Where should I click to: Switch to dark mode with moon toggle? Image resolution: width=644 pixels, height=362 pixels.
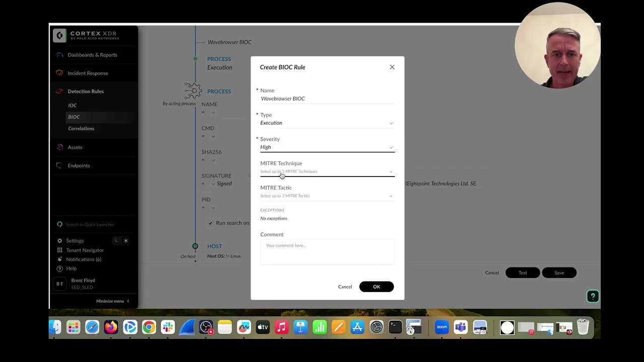tap(117, 241)
